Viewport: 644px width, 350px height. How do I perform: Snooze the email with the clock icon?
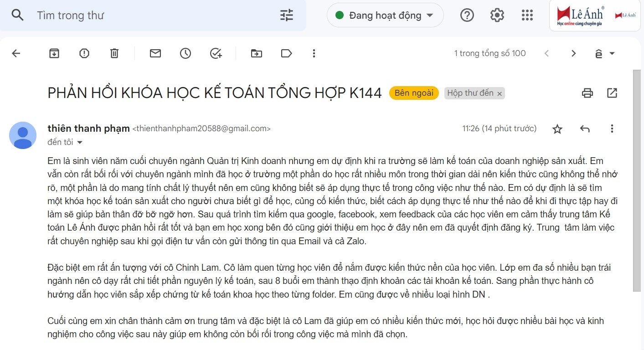pos(185,53)
